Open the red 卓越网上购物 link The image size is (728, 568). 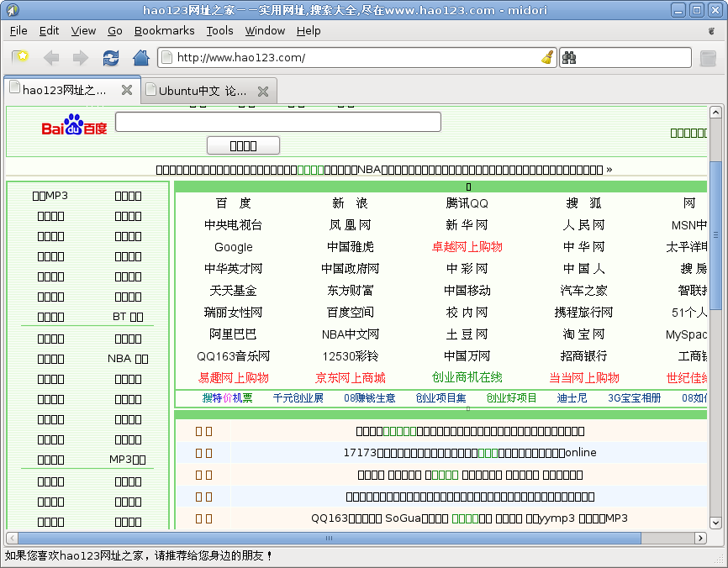pyautogui.click(x=467, y=247)
